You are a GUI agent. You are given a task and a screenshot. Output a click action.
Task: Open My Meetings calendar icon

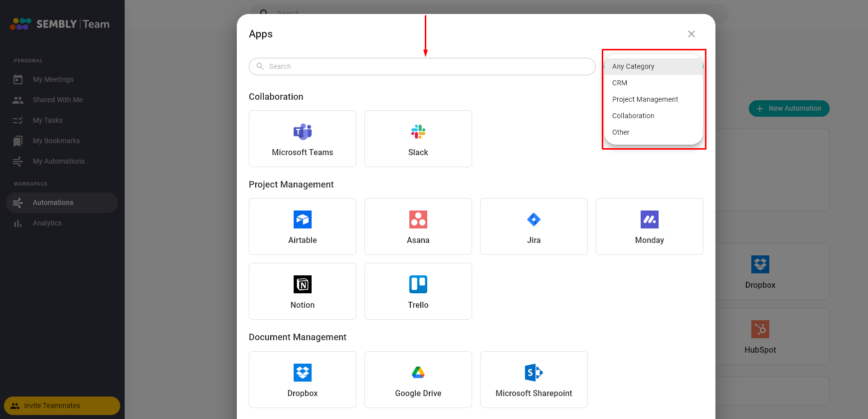tap(18, 79)
